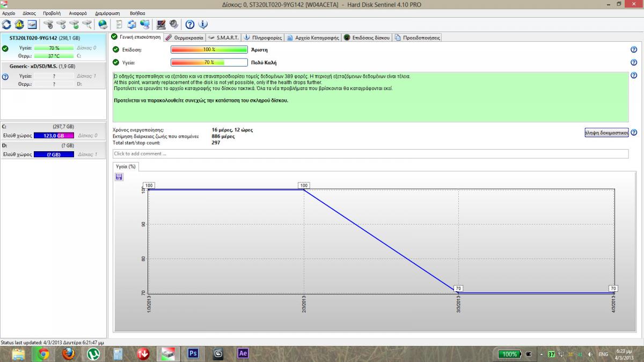Click the disk test button (δοκιμαστικού)

(606, 132)
